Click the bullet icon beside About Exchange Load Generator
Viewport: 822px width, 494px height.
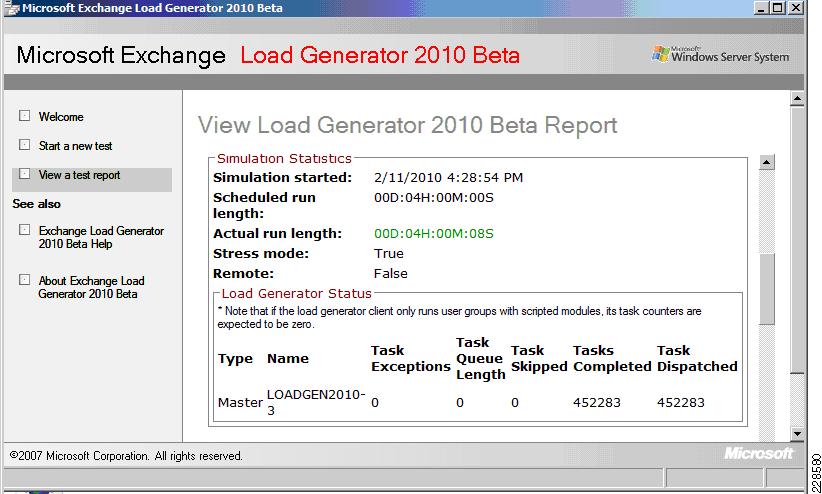25,280
